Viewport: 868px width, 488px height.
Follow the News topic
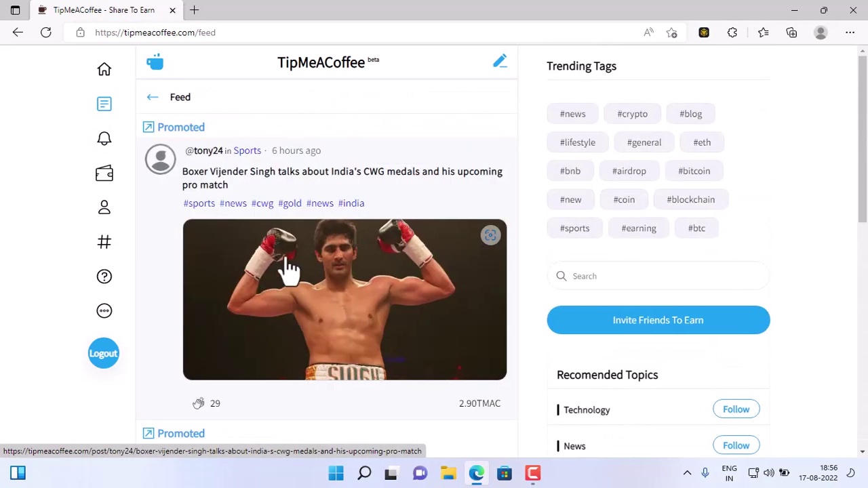[x=736, y=445]
